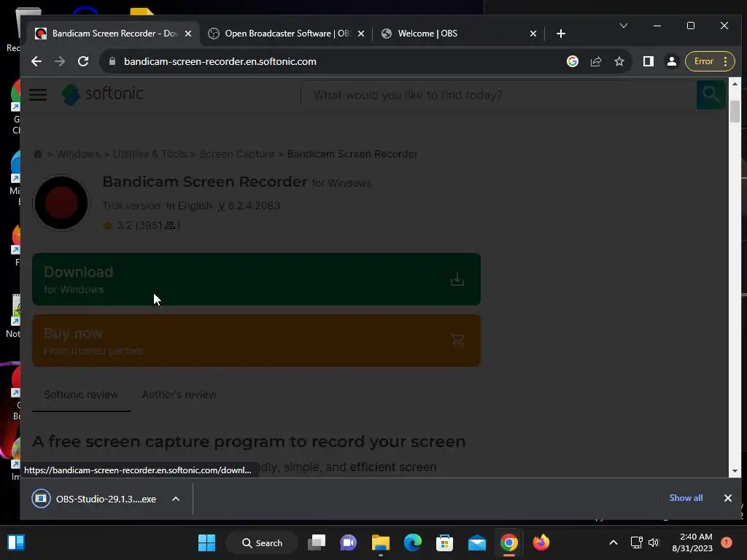Viewport: 747px width, 560px height.
Task: View site info via padlock icon
Action: (112, 61)
